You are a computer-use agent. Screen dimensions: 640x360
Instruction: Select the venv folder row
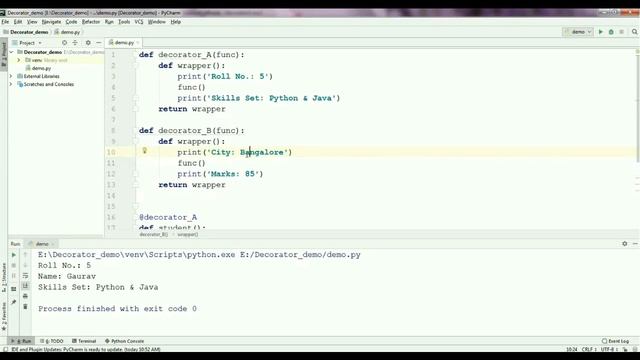click(56, 60)
